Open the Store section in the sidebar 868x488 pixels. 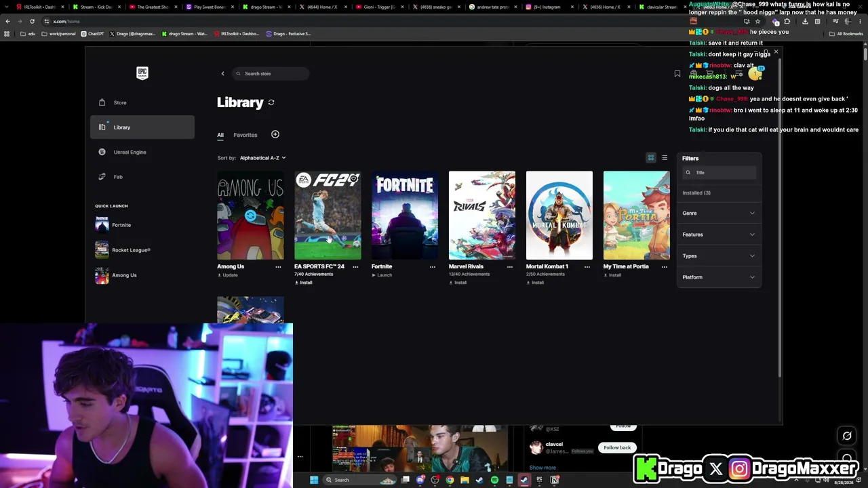[x=142, y=102]
